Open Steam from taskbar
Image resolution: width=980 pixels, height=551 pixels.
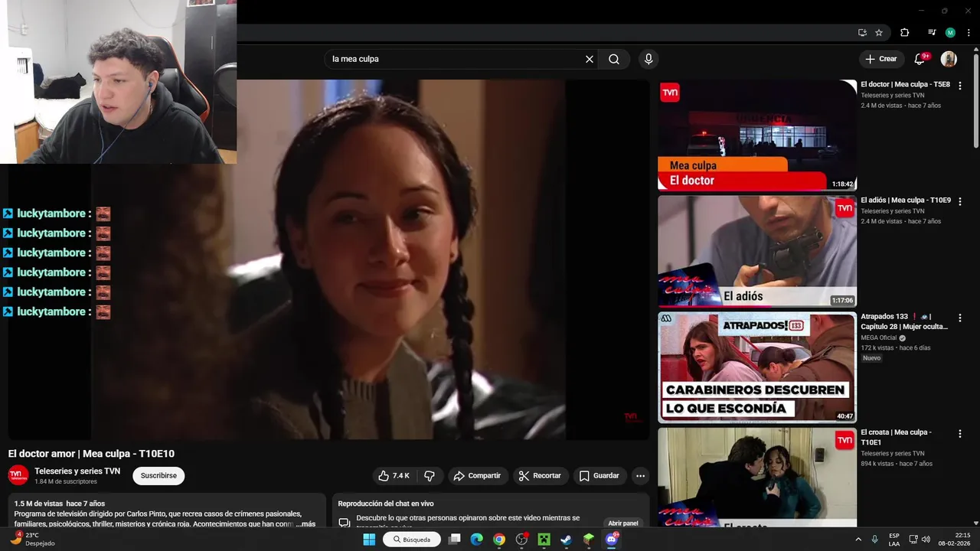pos(566,540)
